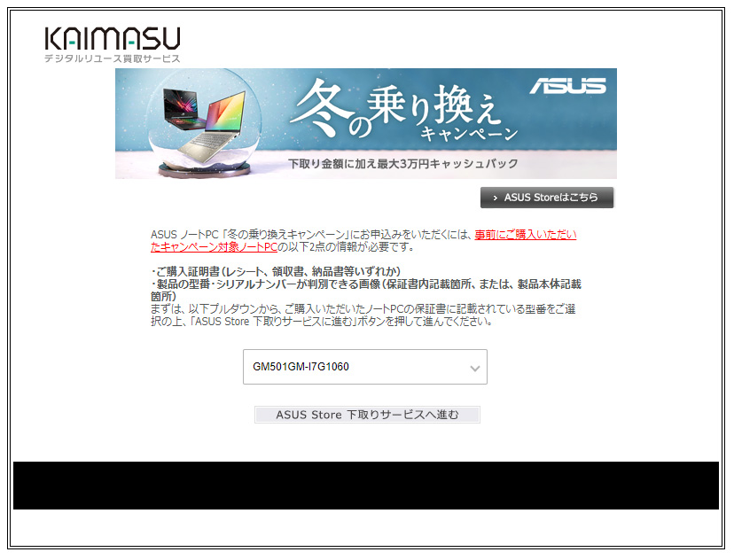Screen dimensions: 734x560
Task: Click the arrow icon on ASUS Store button
Action: [x=495, y=198]
